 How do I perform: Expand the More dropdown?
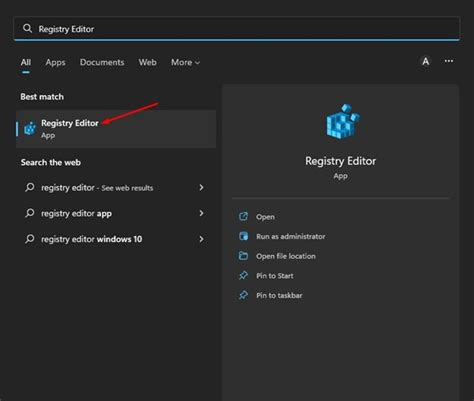(185, 62)
